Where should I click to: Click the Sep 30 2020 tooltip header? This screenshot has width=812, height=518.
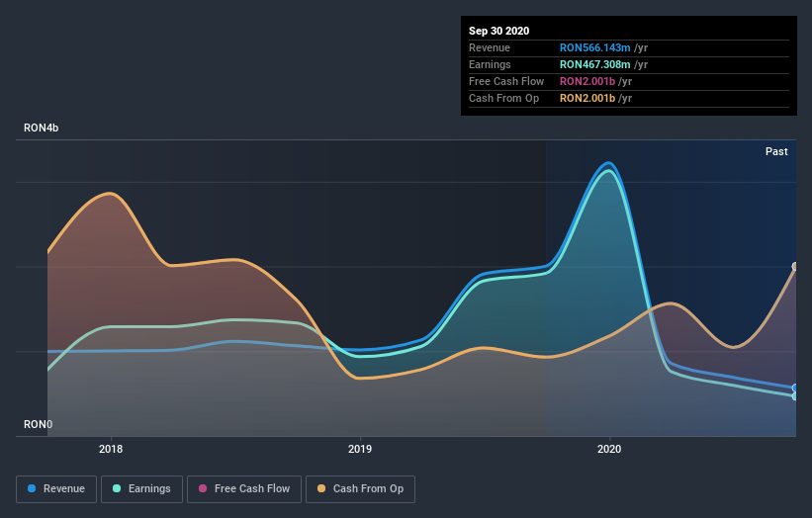tap(498, 31)
